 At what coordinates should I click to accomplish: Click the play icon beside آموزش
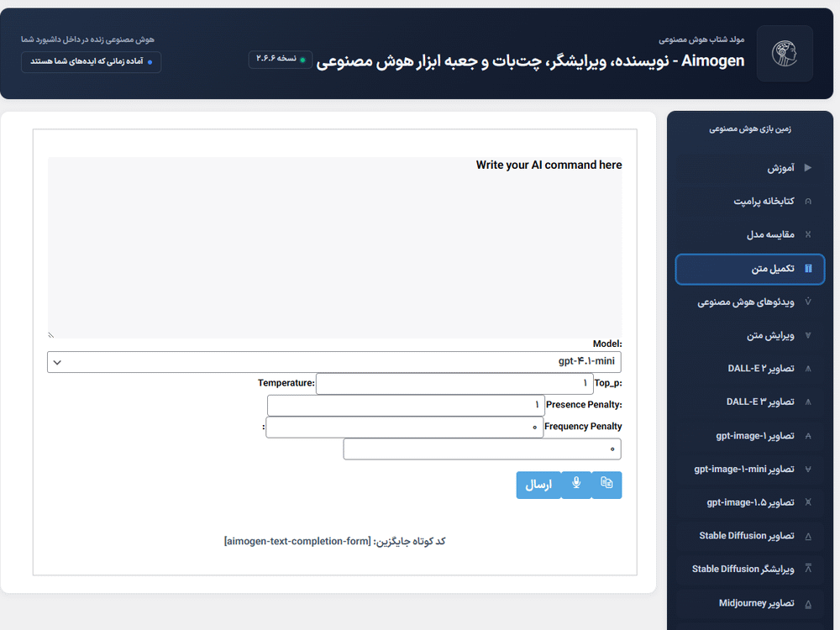point(809,168)
